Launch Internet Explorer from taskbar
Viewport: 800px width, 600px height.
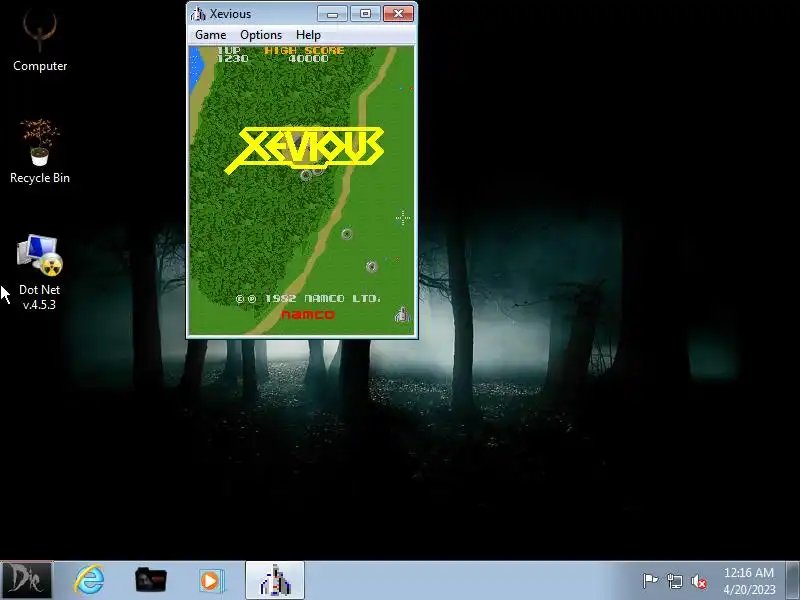coord(89,580)
